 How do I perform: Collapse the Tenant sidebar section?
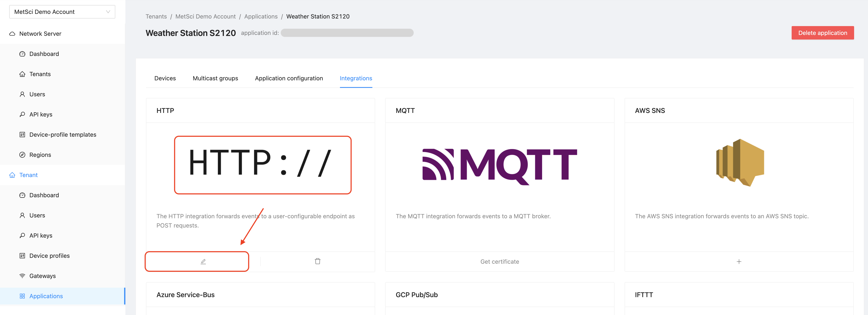pos(28,175)
